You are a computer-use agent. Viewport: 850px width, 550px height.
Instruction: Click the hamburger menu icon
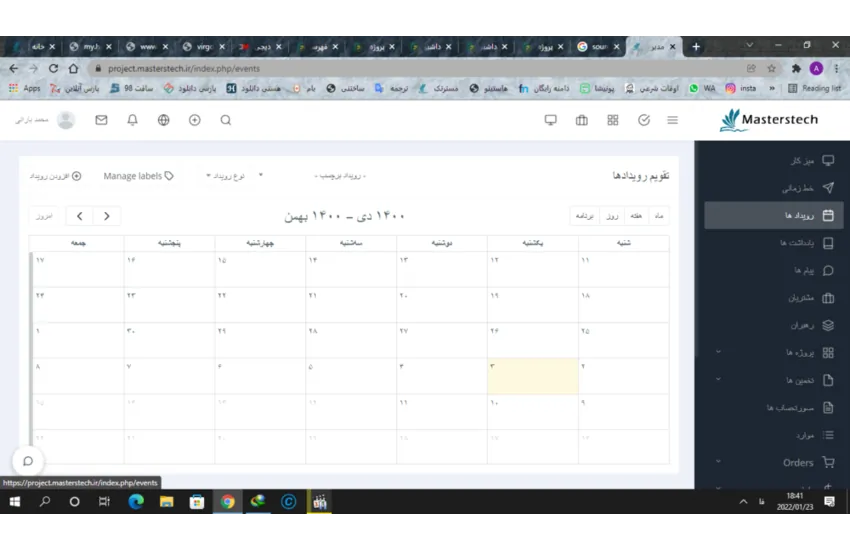pyautogui.click(x=673, y=120)
